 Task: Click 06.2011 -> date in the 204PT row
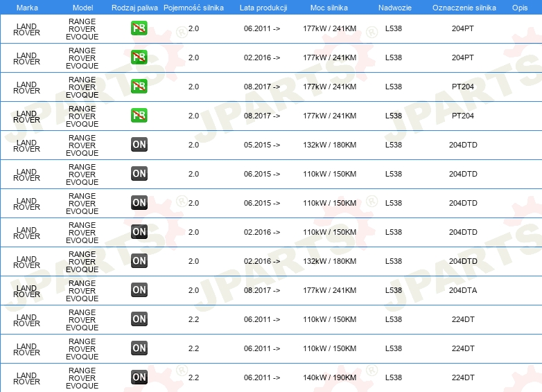[x=262, y=28]
